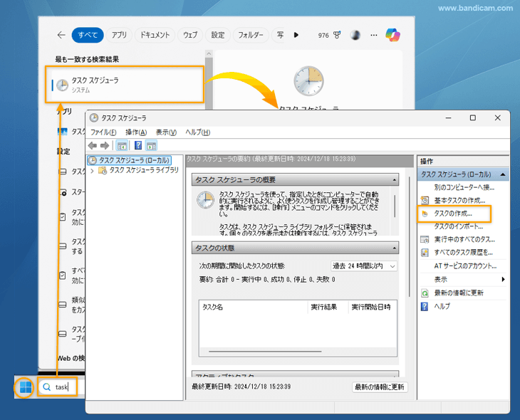
Task: Click the すべてのタスク履歴 icon
Action: click(425, 253)
